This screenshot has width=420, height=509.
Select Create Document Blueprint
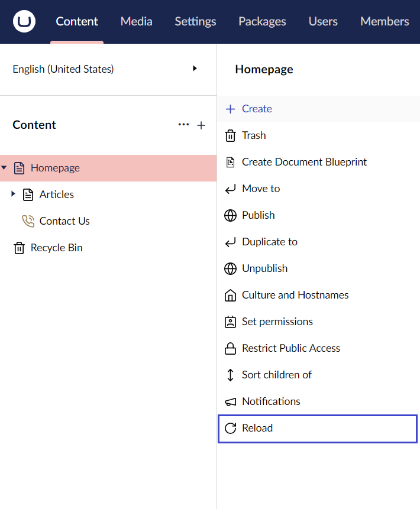click(304, 162)
